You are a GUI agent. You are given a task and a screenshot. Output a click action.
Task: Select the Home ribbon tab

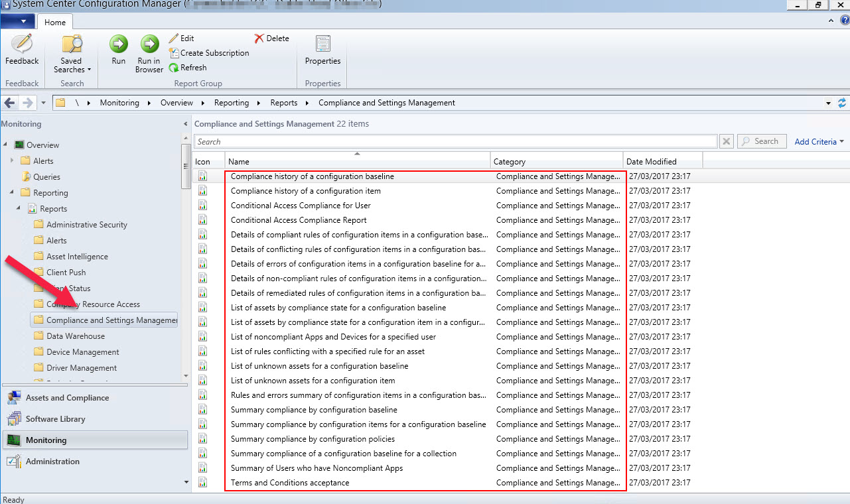[55, 22]
